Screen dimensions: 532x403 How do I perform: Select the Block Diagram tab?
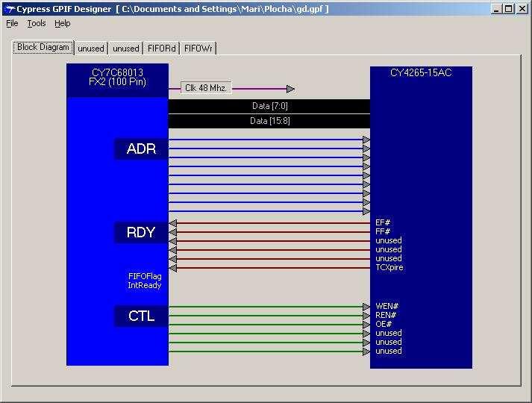click(43, 47)
